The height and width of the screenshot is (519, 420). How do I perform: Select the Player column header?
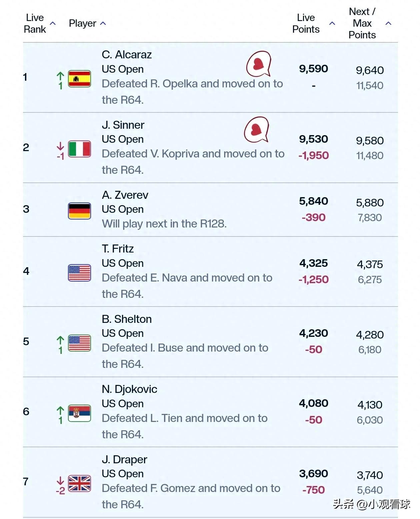point(82,23)
